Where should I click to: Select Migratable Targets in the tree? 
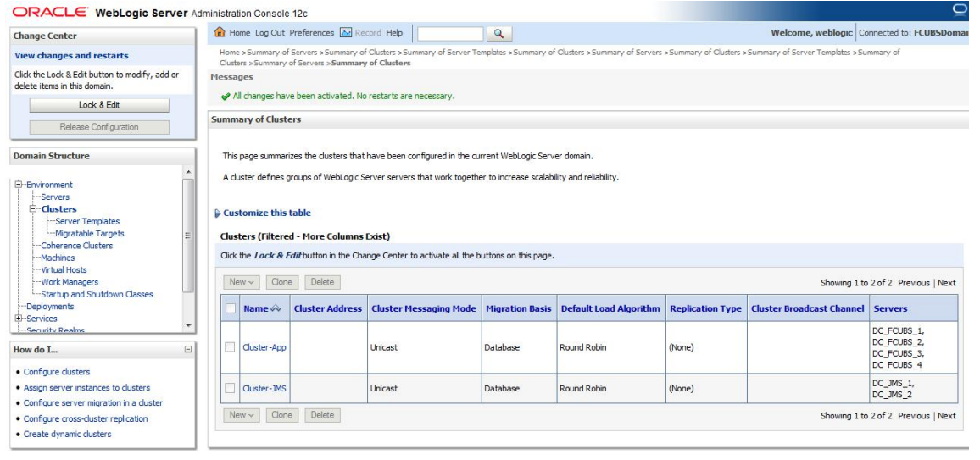pos(90,234)
